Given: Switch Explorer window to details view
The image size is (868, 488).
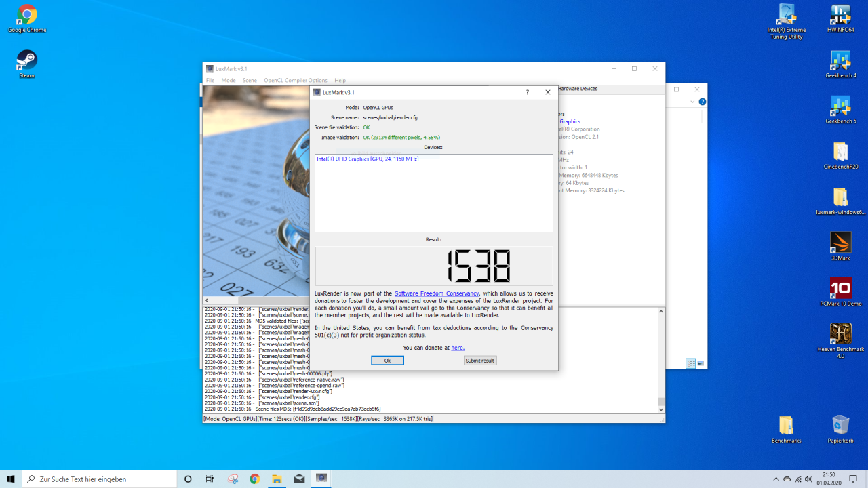Looking at the screenshot, I should (690, 363).
